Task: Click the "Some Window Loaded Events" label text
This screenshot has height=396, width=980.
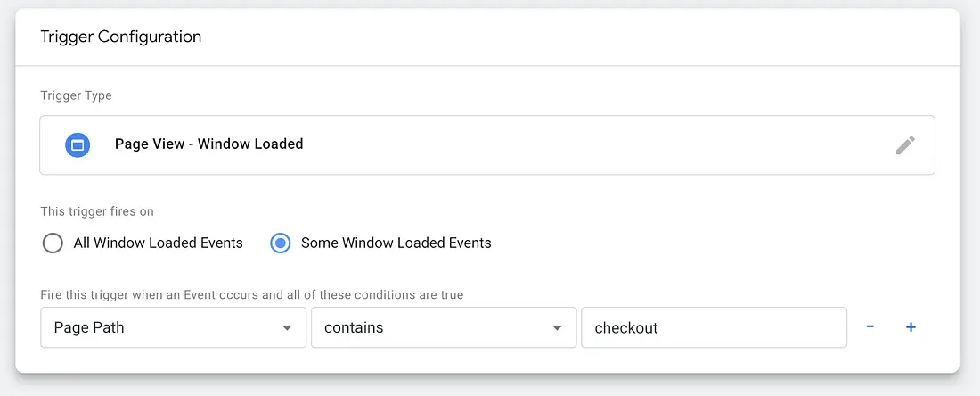Action: [x=396, y=243]
